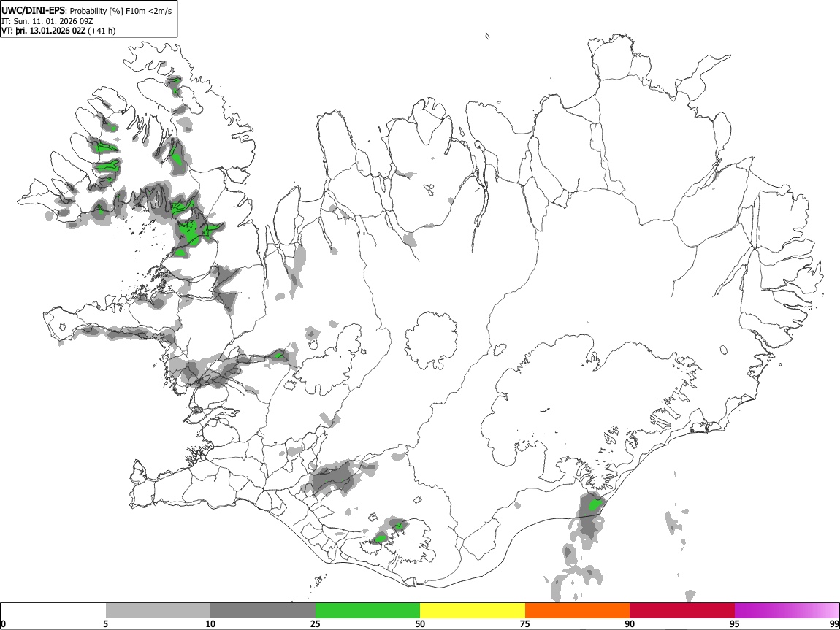Click the 'VT: þri. 13.01.2026 02Z' line
The height and width of the screenshot is (630, 840).
click(43, 31)
